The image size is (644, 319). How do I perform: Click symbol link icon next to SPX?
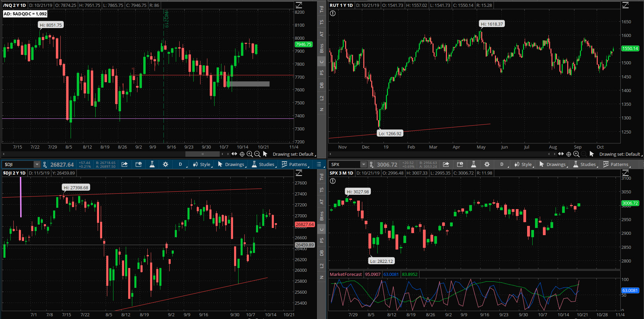[371, 165]
